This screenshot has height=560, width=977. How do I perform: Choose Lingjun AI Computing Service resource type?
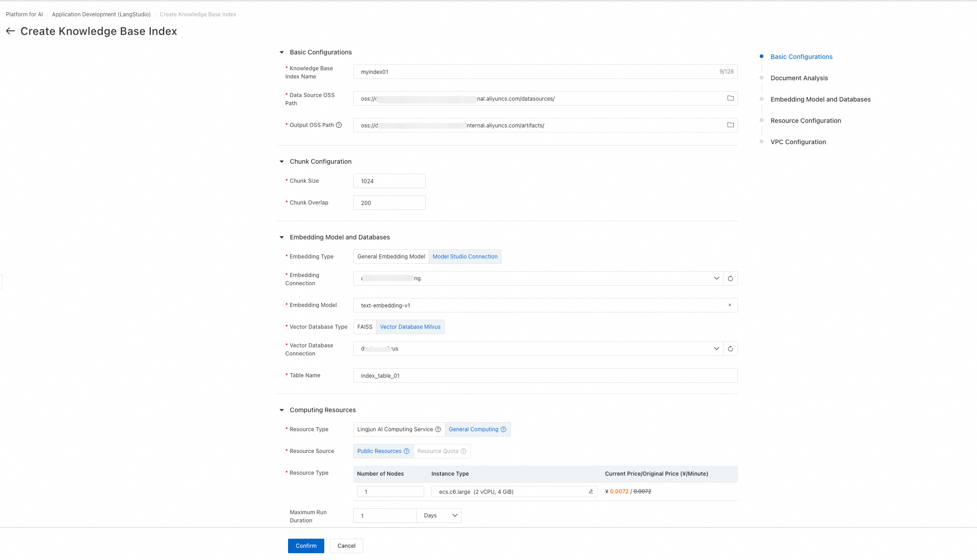(x=395, y=429)
